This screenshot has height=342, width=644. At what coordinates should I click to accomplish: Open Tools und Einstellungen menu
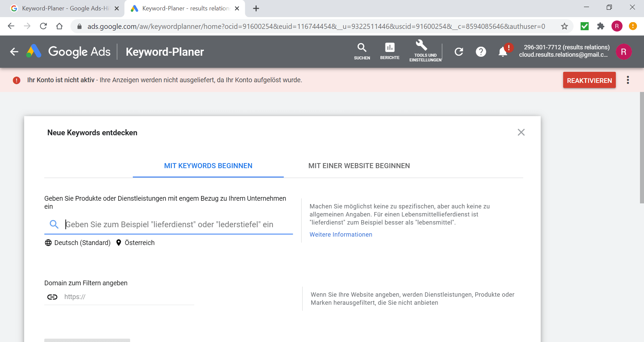pyautogui.click(x=425, y=51)
